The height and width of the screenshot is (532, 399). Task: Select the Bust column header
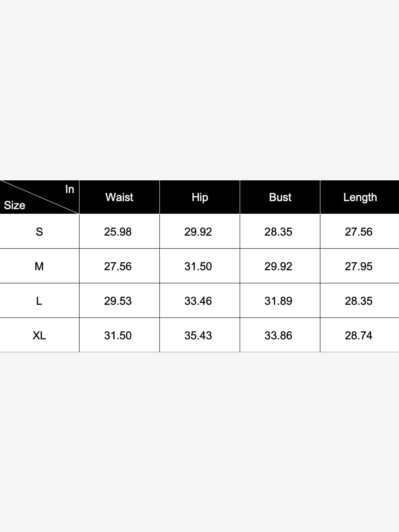[x=280, y=197]
